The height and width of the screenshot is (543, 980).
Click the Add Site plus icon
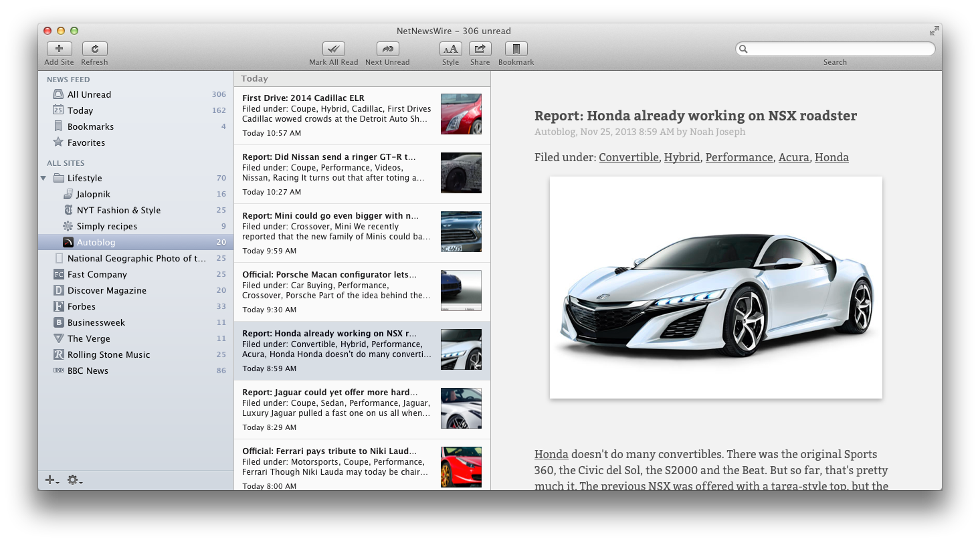(x=60, y=49)
